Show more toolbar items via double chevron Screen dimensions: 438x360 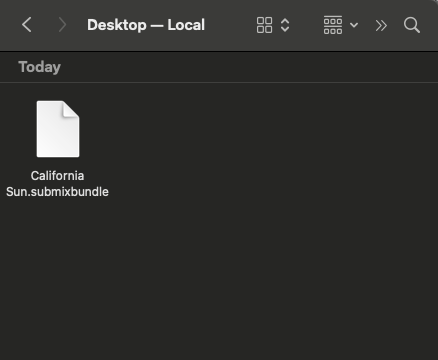pos(381,25)
